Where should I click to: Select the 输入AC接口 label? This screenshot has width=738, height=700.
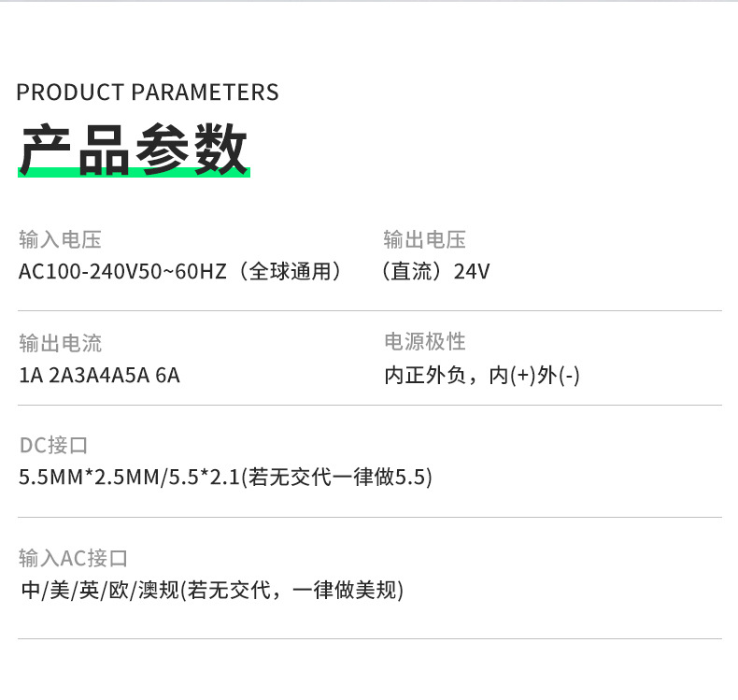[73, 558]
